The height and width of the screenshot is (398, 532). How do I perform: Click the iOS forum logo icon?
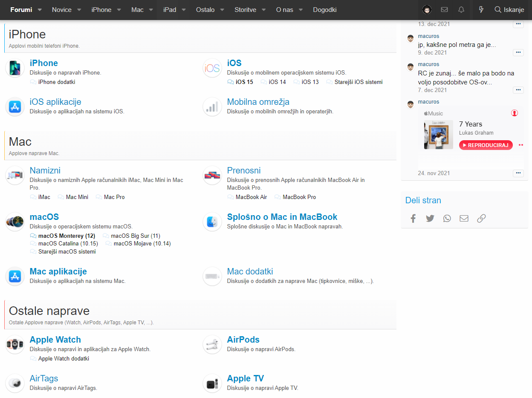[x=212, y=68]
